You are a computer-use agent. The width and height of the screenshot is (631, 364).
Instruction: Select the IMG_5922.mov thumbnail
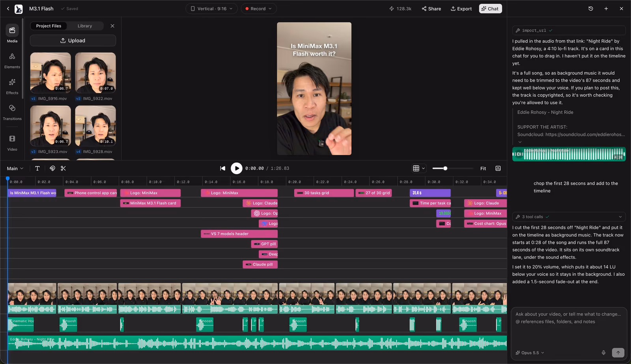95,73
